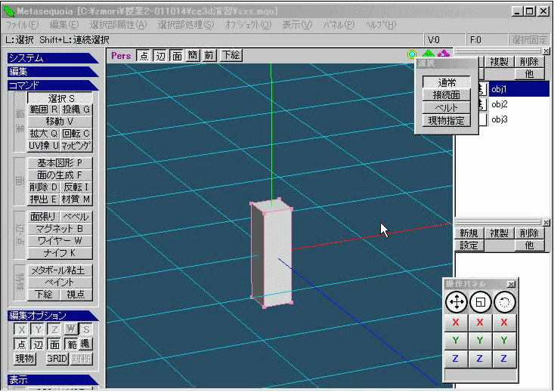The width and height of the screenshot is (554, 392).
Task: Activate the マグネット B command
Action: click(x=60, y=229)
